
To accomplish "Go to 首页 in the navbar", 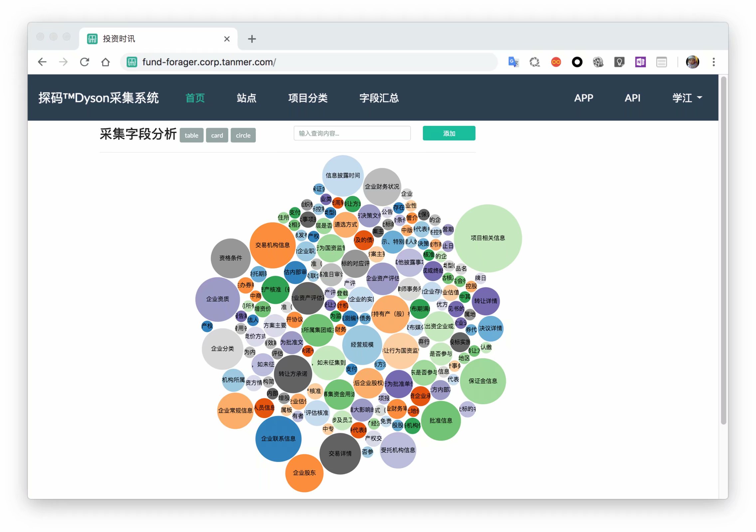I will pyautogui.click(x=195, y=98).
